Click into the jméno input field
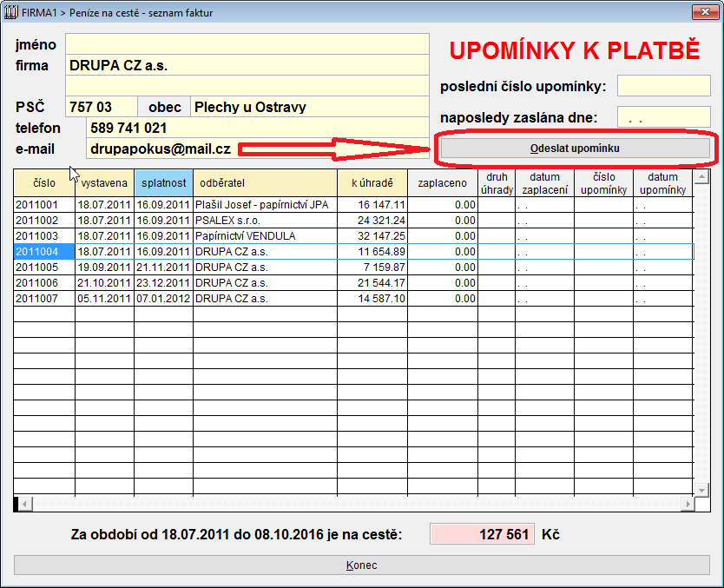Viewport: 724px width, 588px height. 247,44
